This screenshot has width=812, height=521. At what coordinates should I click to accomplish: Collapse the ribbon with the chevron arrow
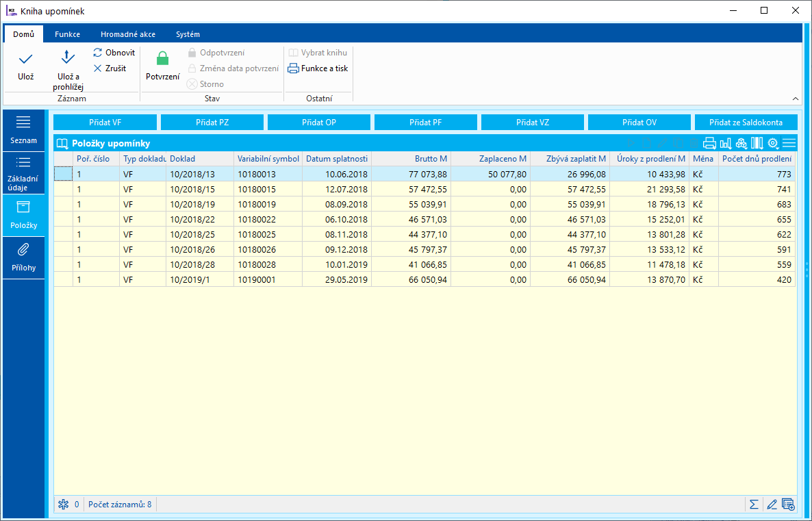click(795, 99)
